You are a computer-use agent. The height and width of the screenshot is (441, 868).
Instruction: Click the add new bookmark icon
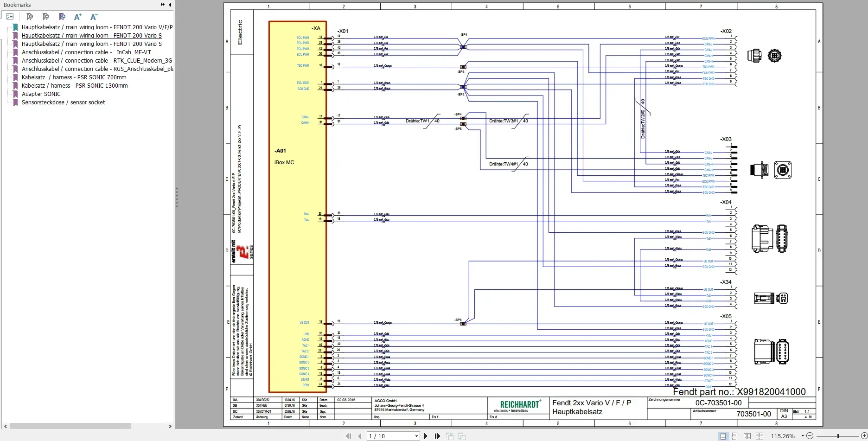[x=45, y=17]
